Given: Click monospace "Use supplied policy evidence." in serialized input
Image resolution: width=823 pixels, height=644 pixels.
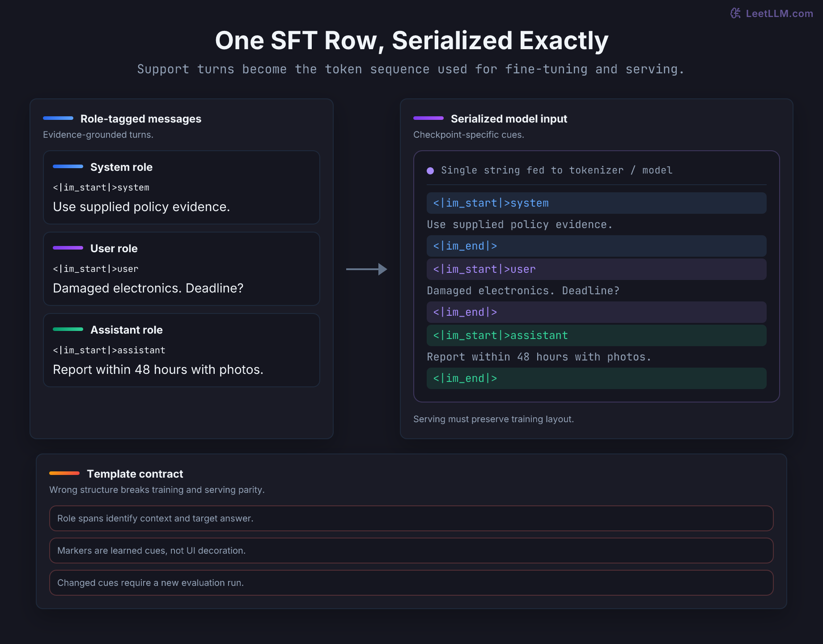Looking at the screenshot, I should point(519,225).
